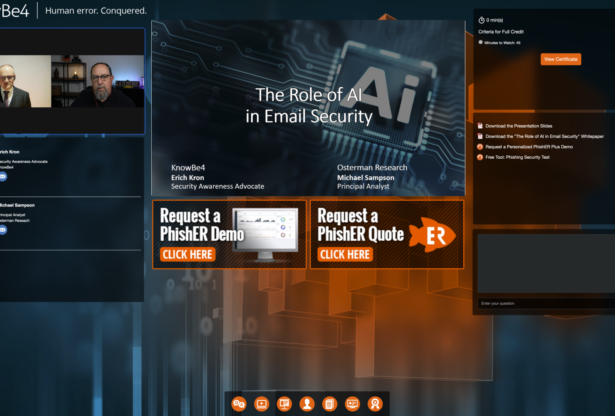Open the speaker bio person dock icon

[307, 403]
